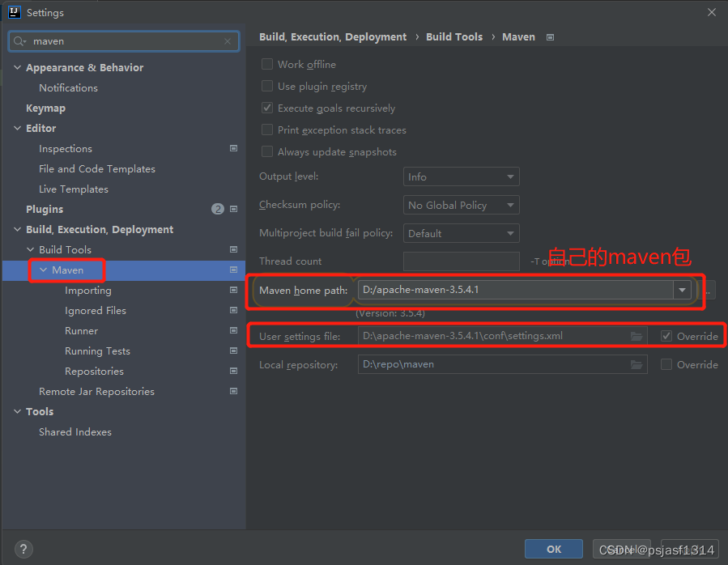Click project-level icon beside Runner
This screenshot has height=565, width=728.
click(233, 330)
